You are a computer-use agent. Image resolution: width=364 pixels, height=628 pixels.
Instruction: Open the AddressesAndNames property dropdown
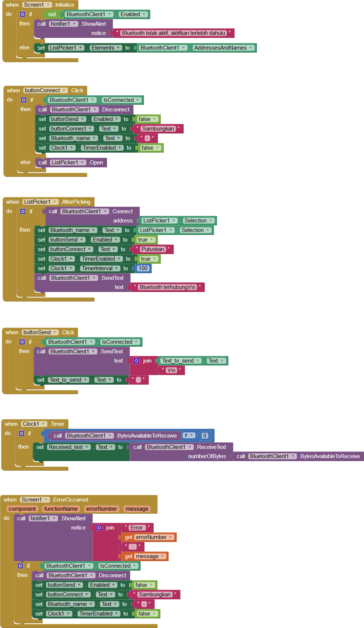(x=251, y=48)
